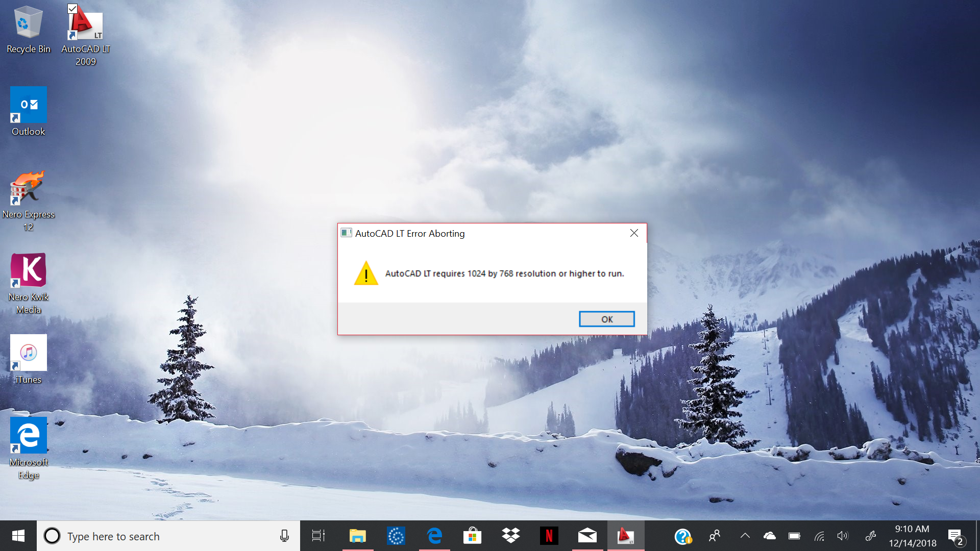Click the search field to type a query
The width and height of the screenshot is (980, 551).
153,536
